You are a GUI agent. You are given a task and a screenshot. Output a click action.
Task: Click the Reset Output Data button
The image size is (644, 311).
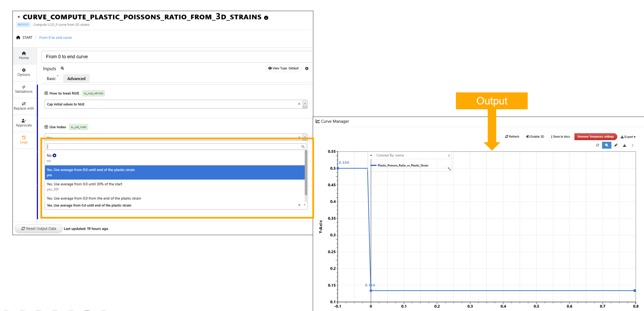pos(39,229)
